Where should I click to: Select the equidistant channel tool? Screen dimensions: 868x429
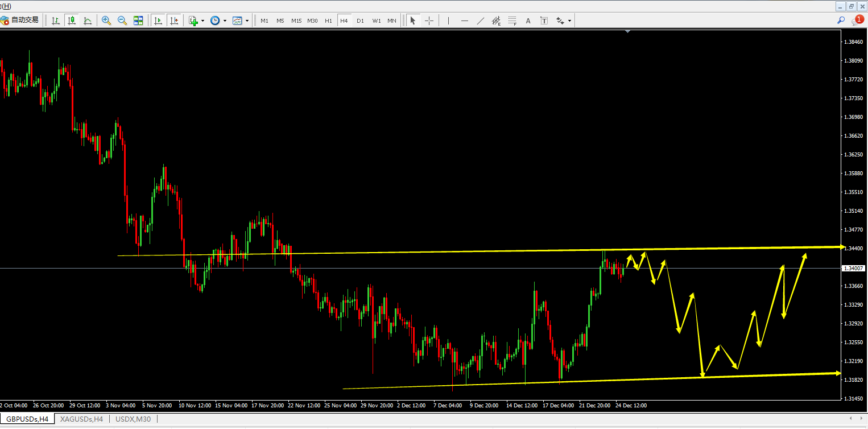tap(496, 20)
